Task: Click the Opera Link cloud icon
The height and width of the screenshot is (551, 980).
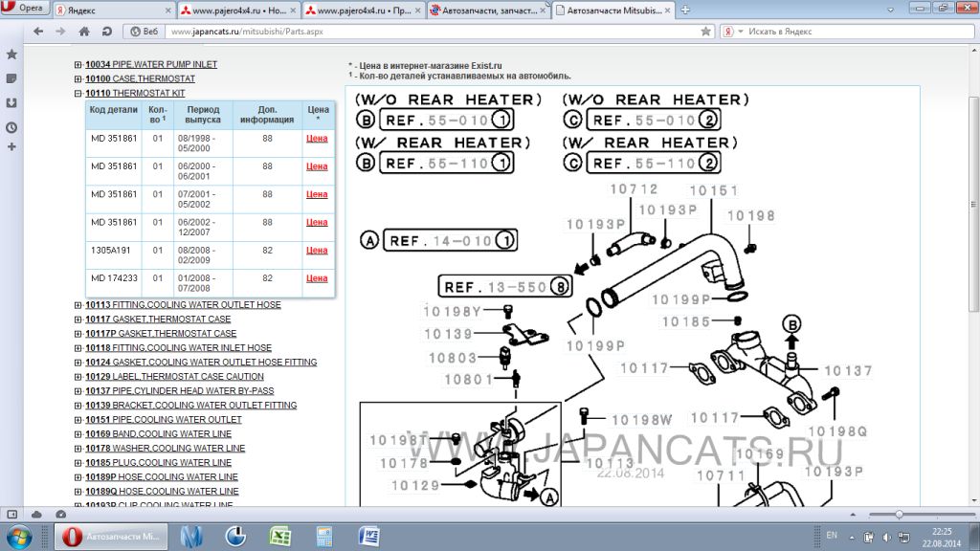Action: (x=37, y=514)
